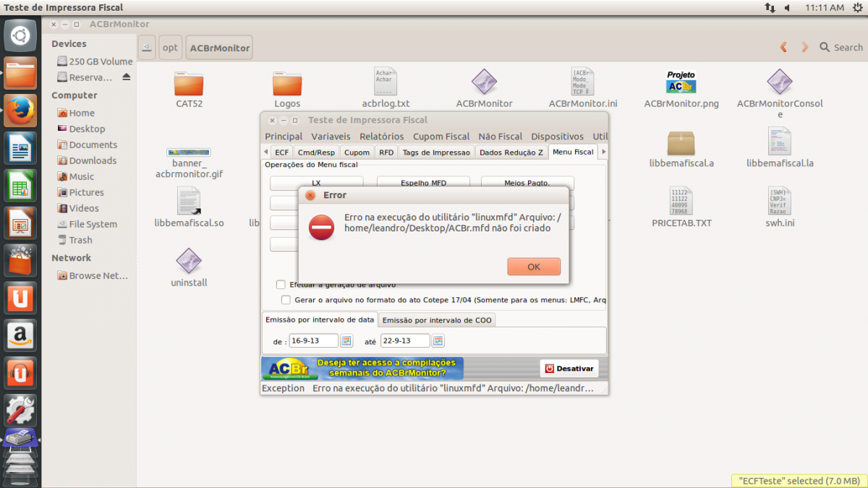The width and height of the screenshot is (868, 488).
Task: Switch to the Cmd/Resp tab
Action: (x=316, y=152)
